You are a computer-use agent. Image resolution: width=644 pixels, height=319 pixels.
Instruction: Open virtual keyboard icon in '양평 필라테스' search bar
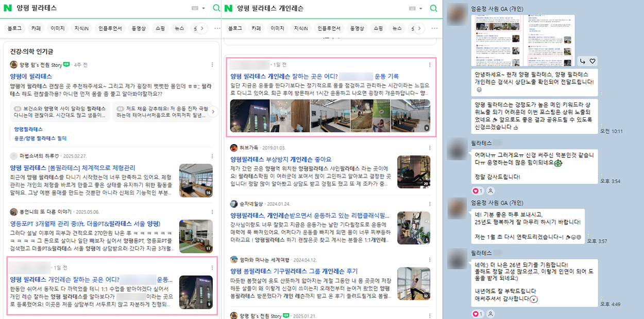point(195,8)
